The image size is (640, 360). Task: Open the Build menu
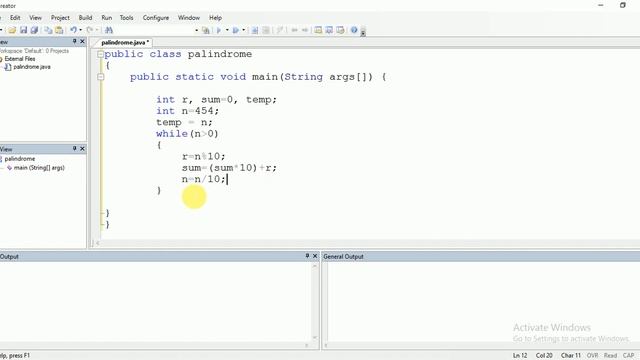tap(85, 18)
